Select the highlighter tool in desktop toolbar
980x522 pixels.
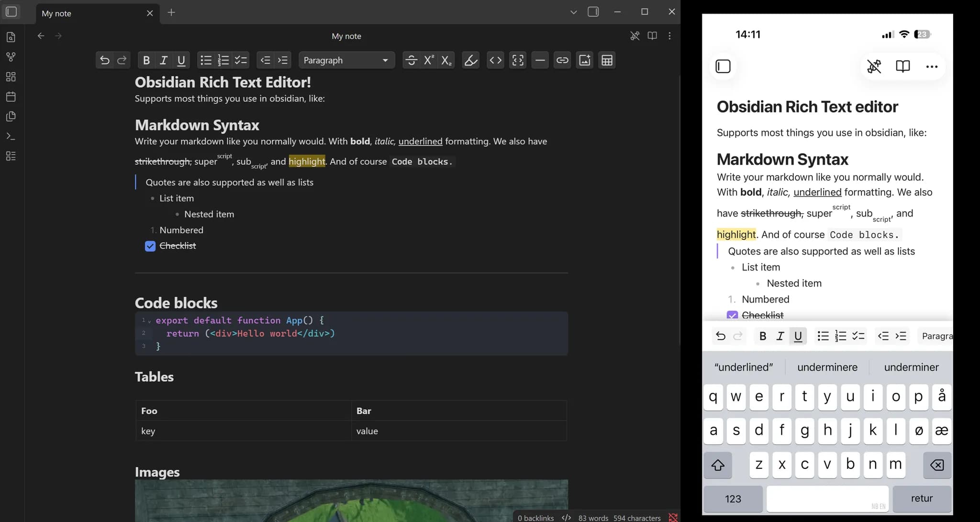pyautogui.click(x=471, y=60)
